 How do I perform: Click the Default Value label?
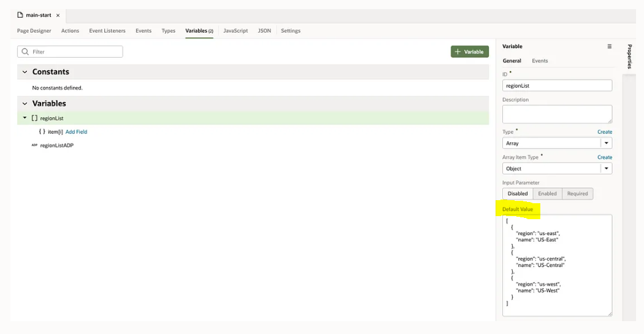(x=518, y=209)
